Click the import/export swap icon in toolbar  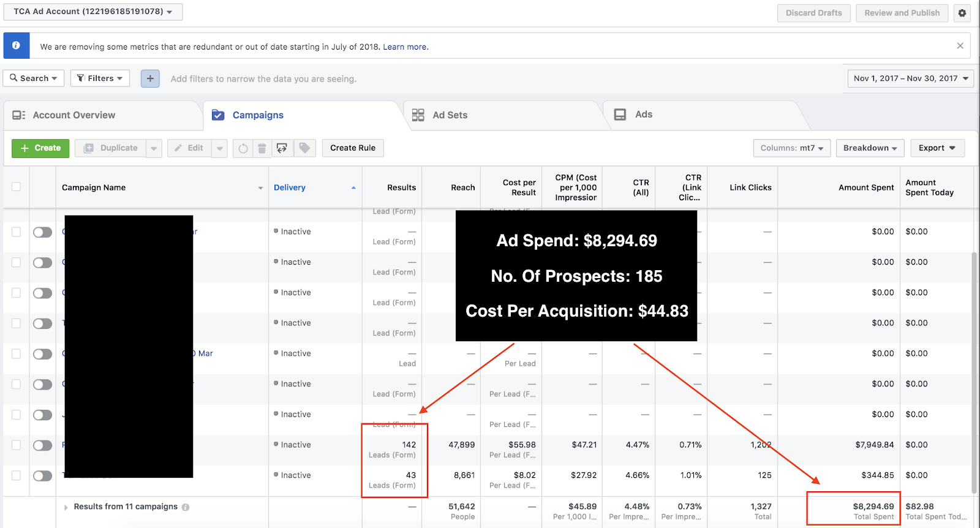point(282,148)
